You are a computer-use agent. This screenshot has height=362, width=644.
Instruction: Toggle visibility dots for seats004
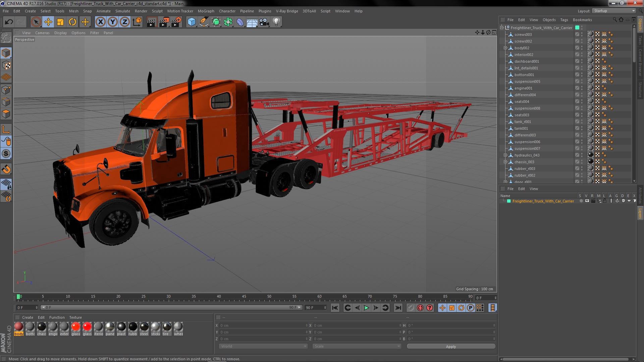point(582,102)
